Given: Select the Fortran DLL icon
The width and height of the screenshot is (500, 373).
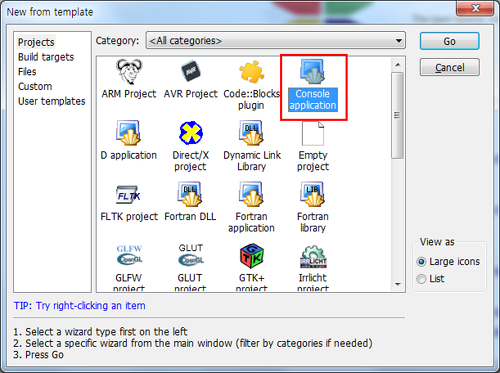Looking at the screenshot, I should click(x=190, y=194).
